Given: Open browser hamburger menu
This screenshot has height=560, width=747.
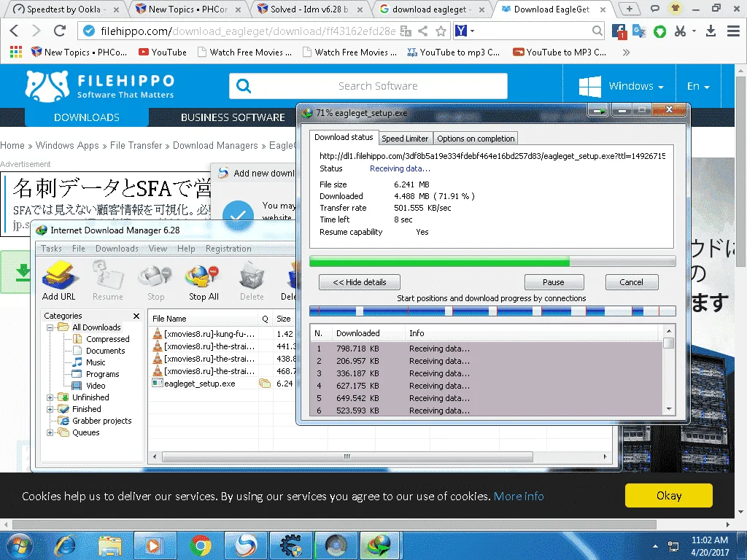Looking at the screenshot, I should point(734,31).
